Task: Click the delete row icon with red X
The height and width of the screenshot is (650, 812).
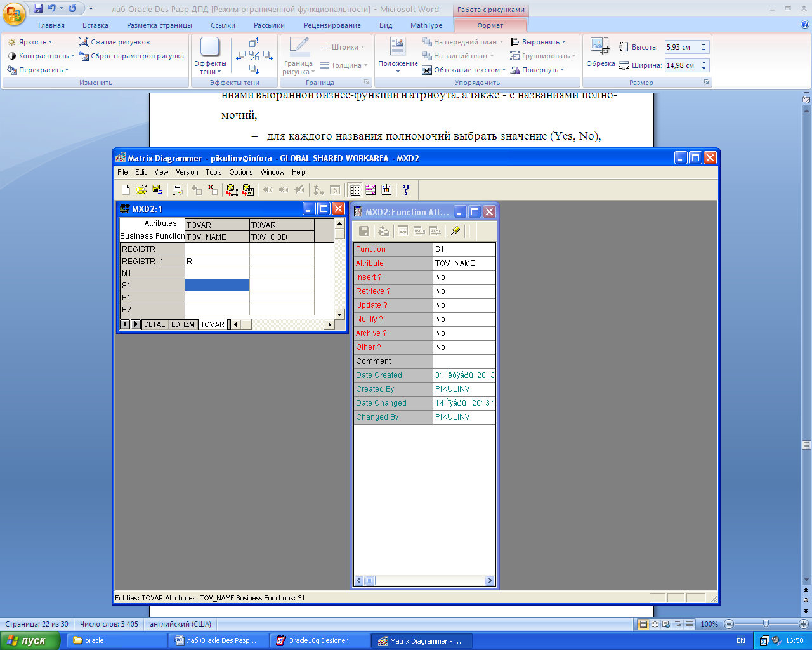Action: (x=213, y=190)
